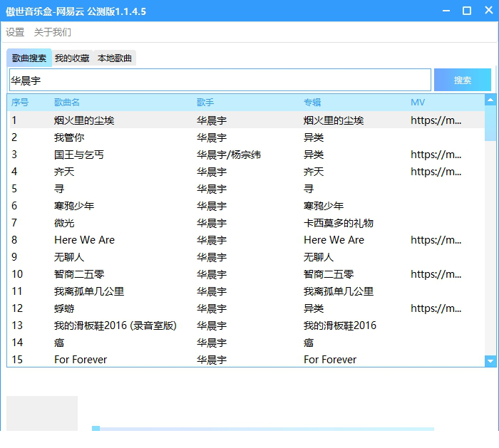Viewport: 499px width, 448px height.
Task: Select the song 微光
Action: 64,223
